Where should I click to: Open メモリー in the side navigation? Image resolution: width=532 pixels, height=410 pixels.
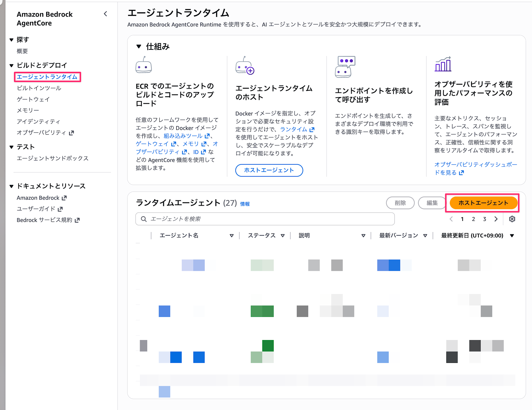click(x=28, y=110)
